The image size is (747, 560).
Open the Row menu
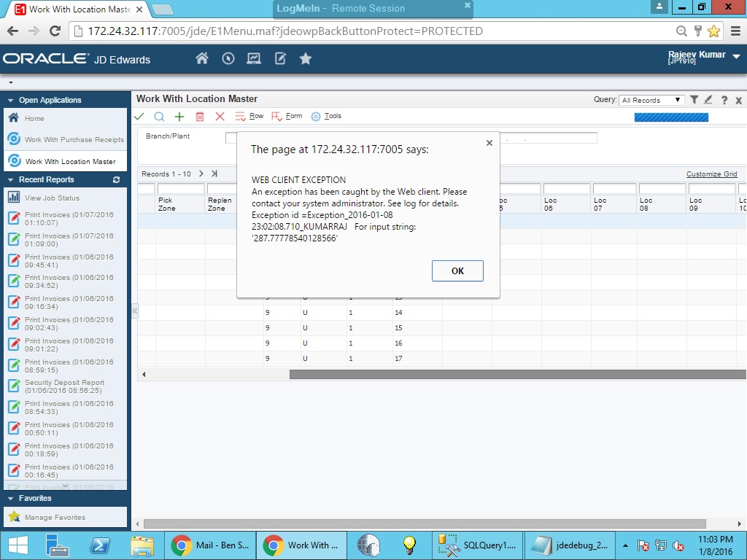point(249,116)
